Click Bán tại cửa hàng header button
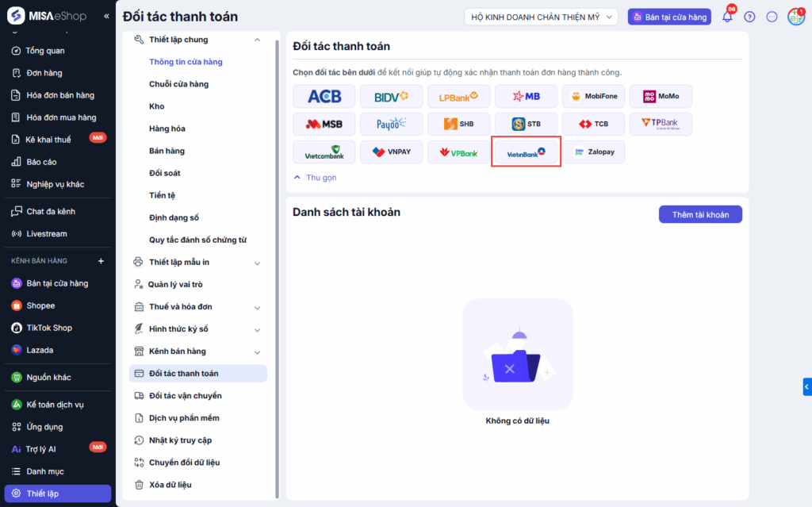 point(669,17)
